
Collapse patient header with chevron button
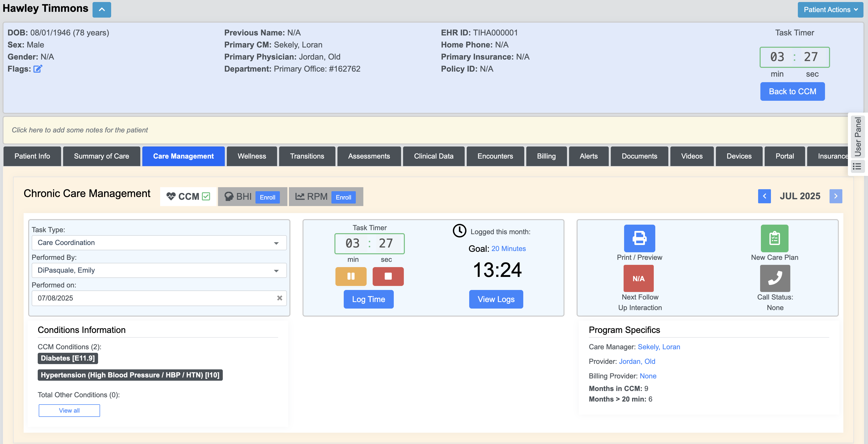click(x=101, y=10)
